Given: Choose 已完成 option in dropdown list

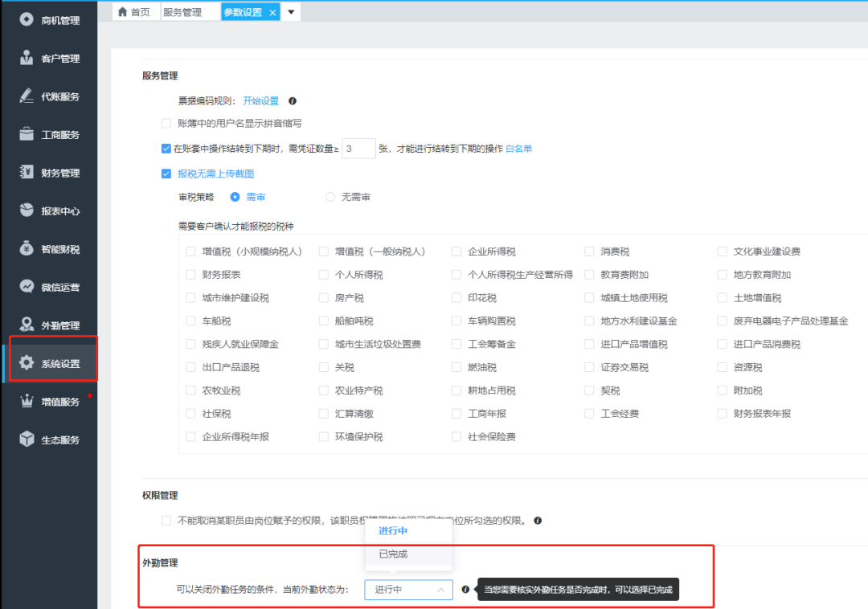Looking at the screenshot, I should click(x=408, y=554).
